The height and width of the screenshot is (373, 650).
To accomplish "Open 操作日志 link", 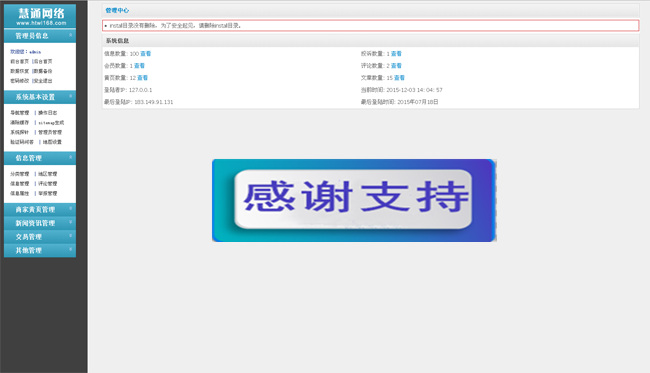I will tap(48, 113).
